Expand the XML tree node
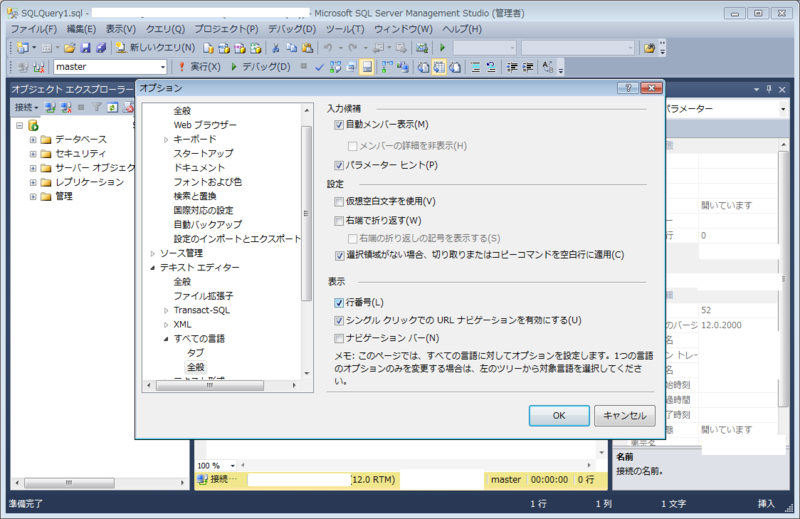The width and height of the screenshot is (800, 519). coord(166,325)
